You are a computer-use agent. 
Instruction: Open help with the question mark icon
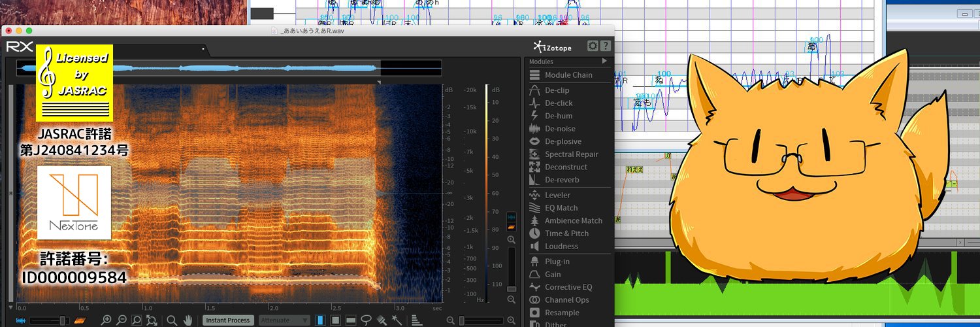[x=606, y=46]
